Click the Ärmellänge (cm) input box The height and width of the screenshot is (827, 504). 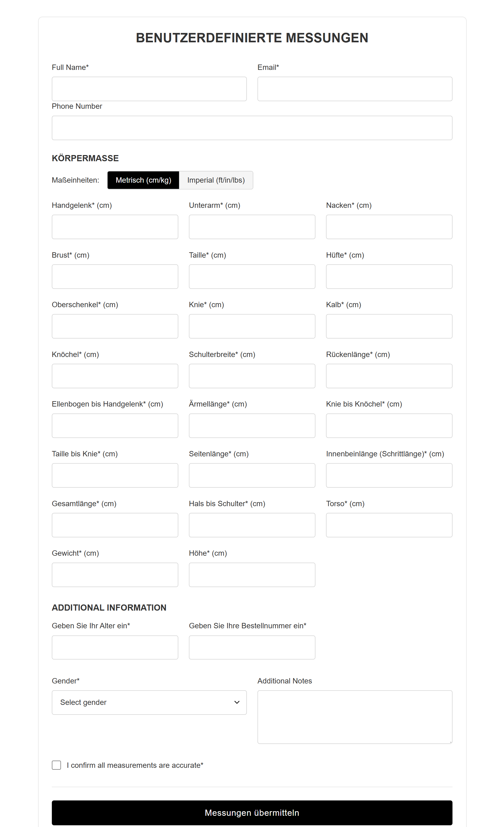252,426
